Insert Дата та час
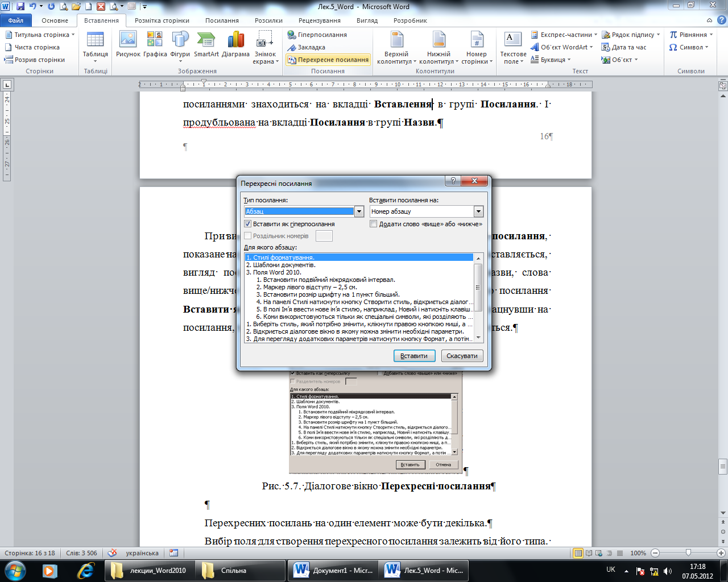The height and width of the screenshot is (582, 728). (x=624, y=47)
